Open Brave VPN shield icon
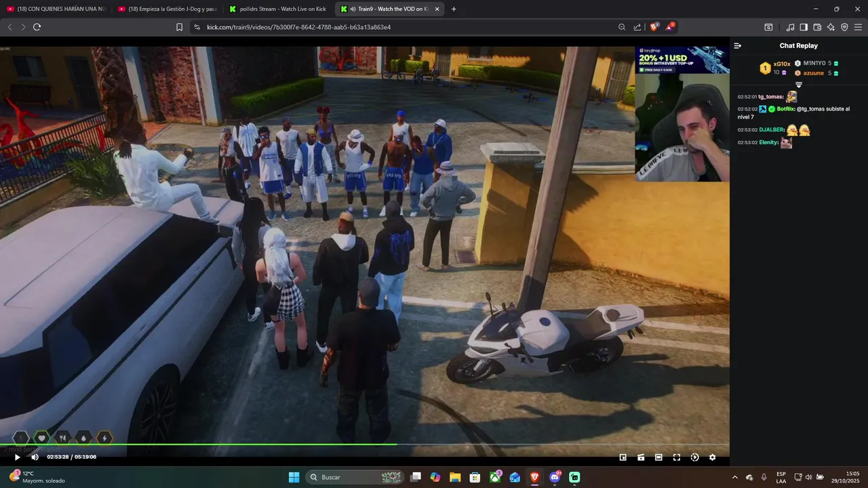 [844, 27]
